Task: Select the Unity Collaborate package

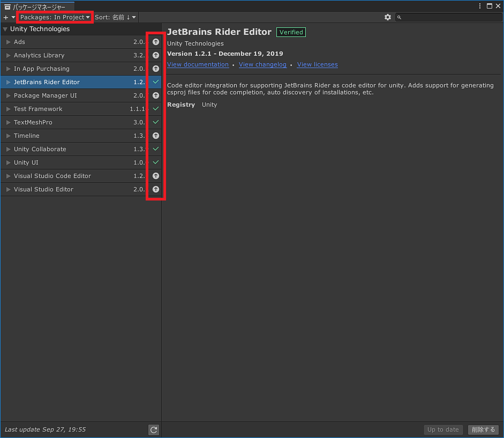Action: point(81,149)
